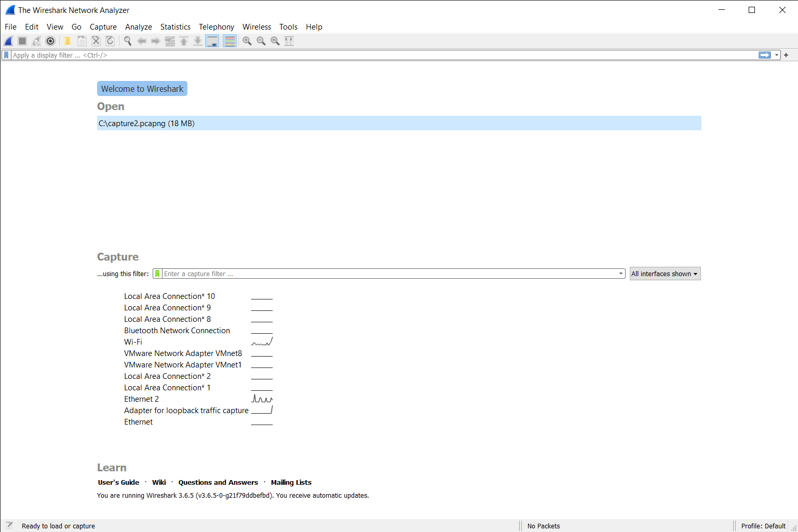Open the Go menu
Screen dimensions: 798x532
76,27
